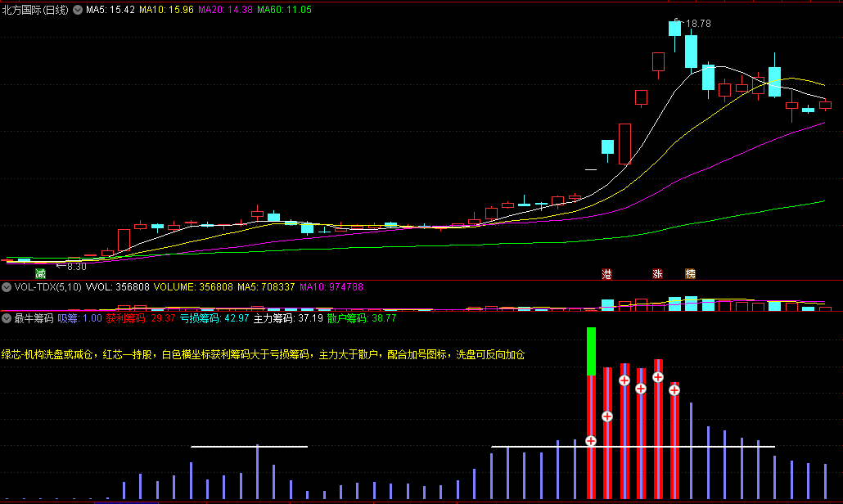Click the MA60: 11.05 label
The height and width of the screenshot is (504, 843).
284,10
